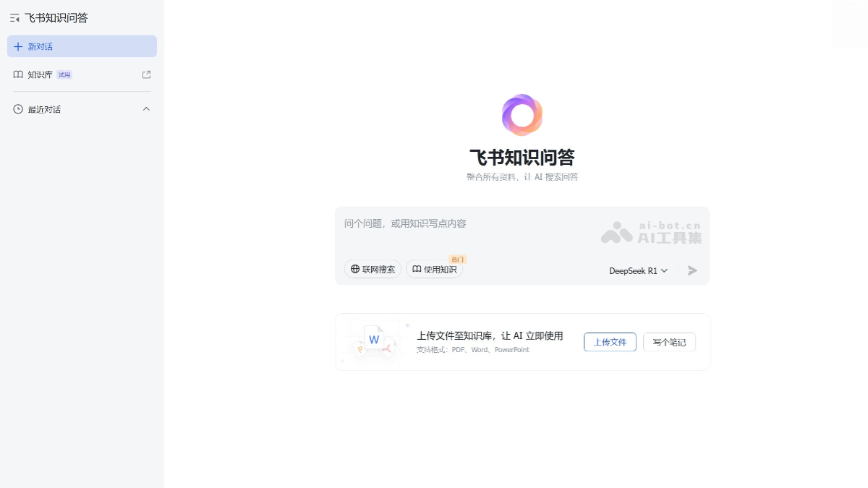
Task: Click the question input field
Action: (470, 223)
